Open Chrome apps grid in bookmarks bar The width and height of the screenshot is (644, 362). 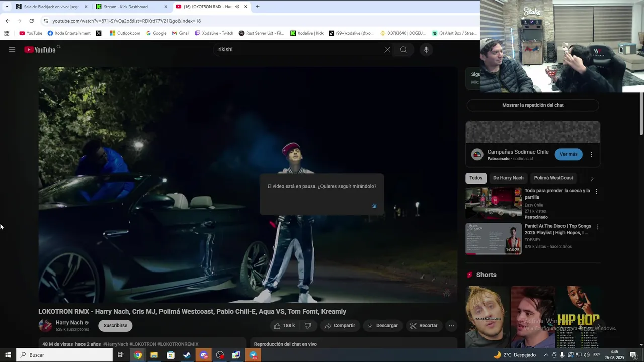click(7, 33)
